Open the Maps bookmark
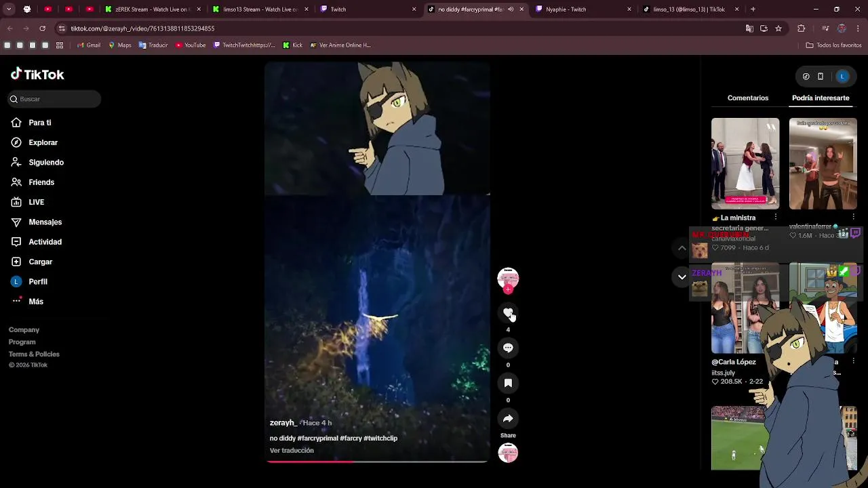Viewport: 868px width, 488px height. (120, 45)
